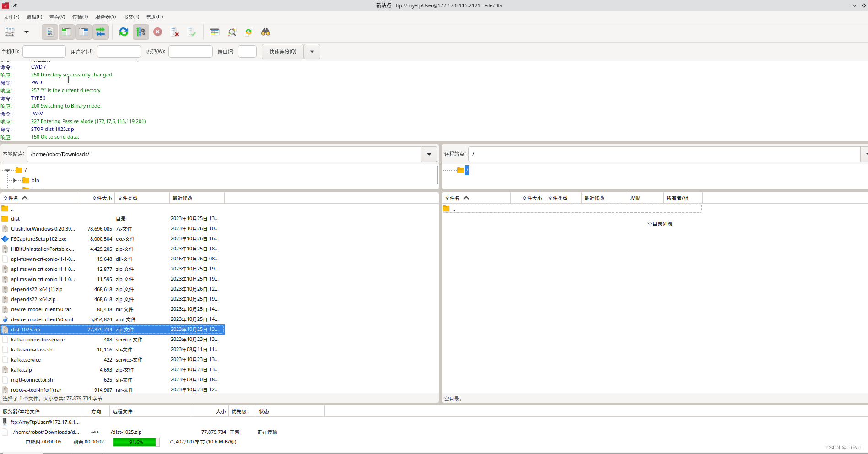Select kafka.zip file

click(113, 370)
